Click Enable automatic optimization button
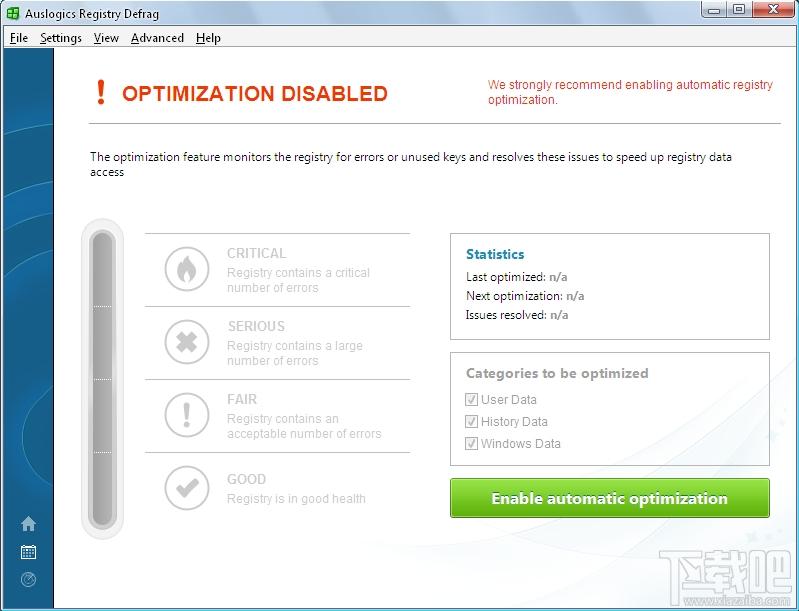 click(x=609, y=498)
